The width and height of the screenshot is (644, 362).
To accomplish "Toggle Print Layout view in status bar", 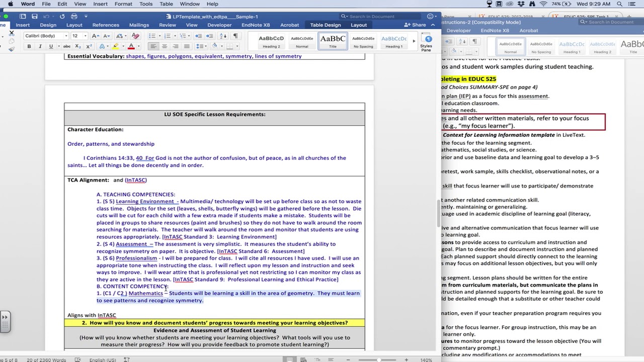I will pyautogui.click(x=289, y=359).
